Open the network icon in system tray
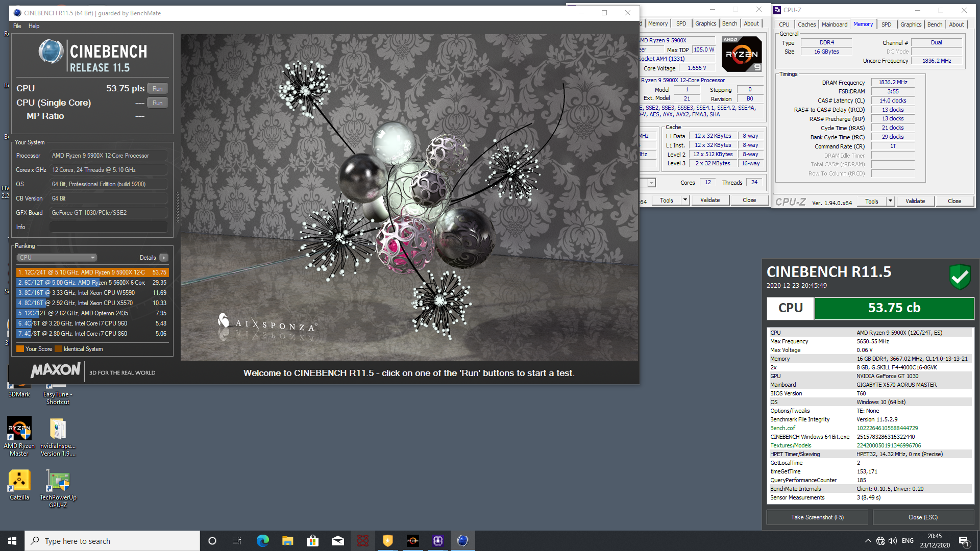 point(880,541)
